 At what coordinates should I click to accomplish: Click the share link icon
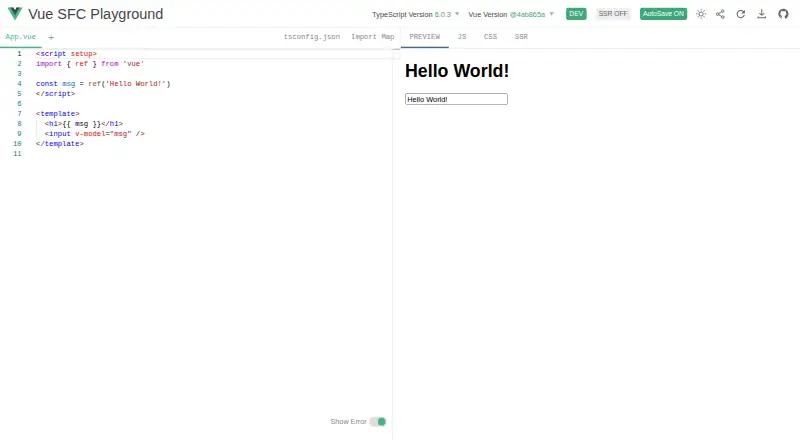point(720,14)
